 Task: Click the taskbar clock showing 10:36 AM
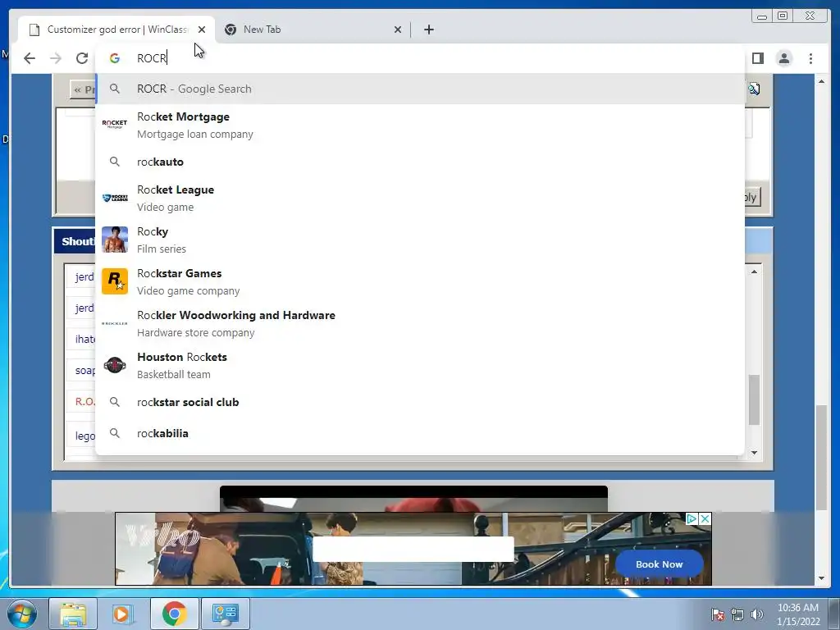pyautogui.click(x=798, y=614)
